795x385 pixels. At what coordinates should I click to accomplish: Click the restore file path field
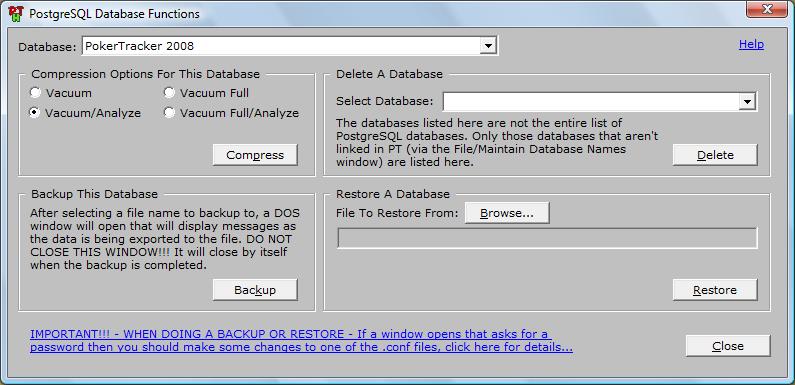click(548, 238)
